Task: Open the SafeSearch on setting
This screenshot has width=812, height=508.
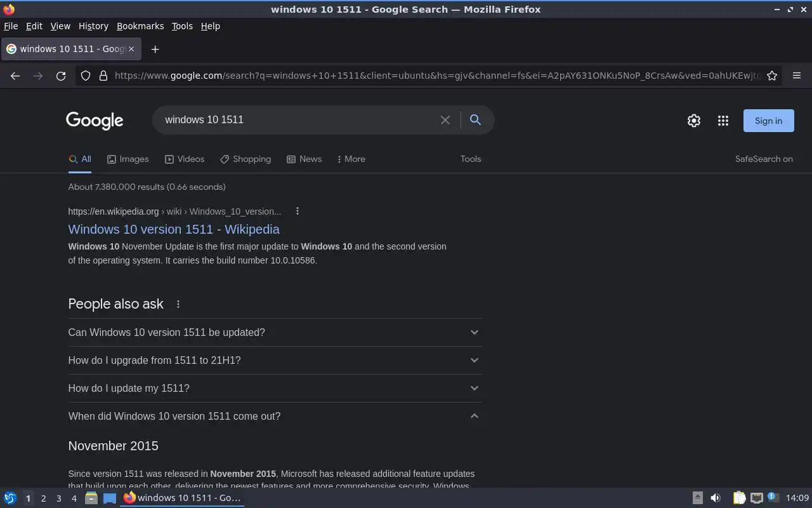Action: point(764,159)
